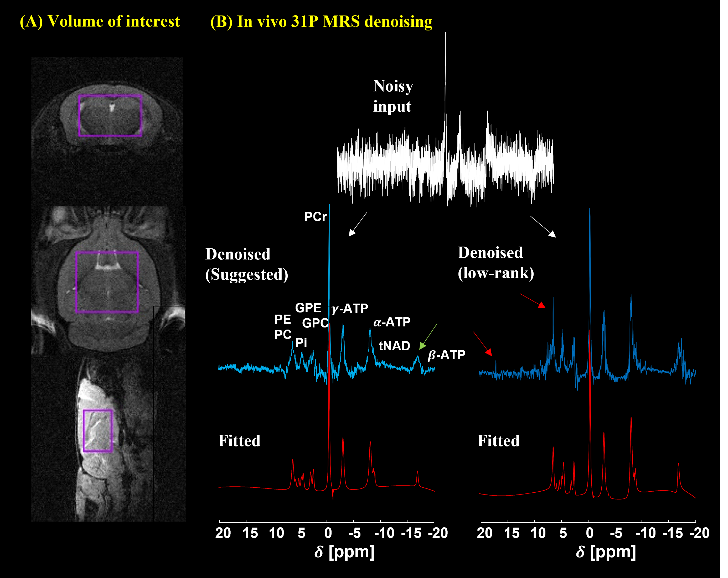Click the tNAD label

(394, 346)
